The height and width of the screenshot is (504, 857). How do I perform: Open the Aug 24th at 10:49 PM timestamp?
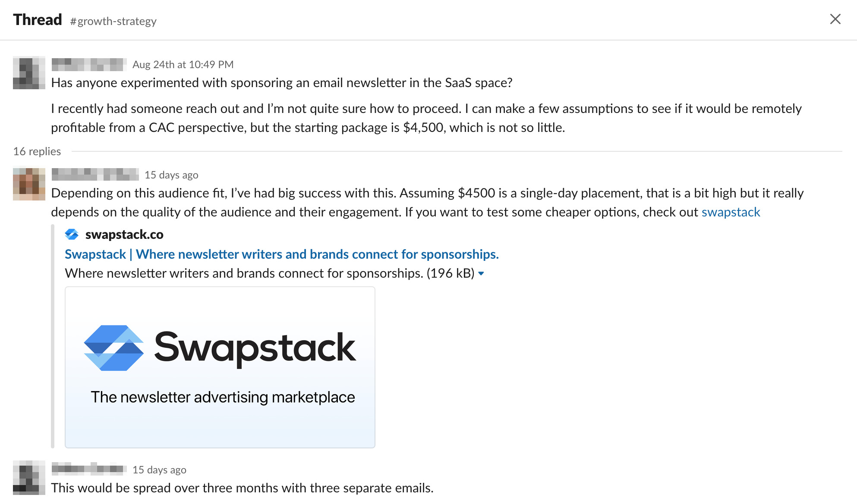[x=183, y=65]
